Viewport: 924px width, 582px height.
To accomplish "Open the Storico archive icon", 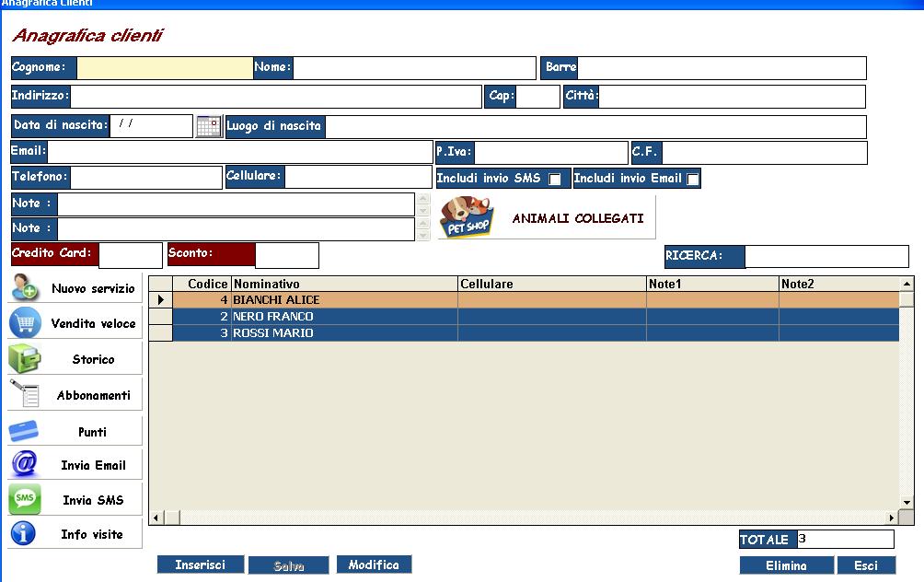I will [25, 358].
